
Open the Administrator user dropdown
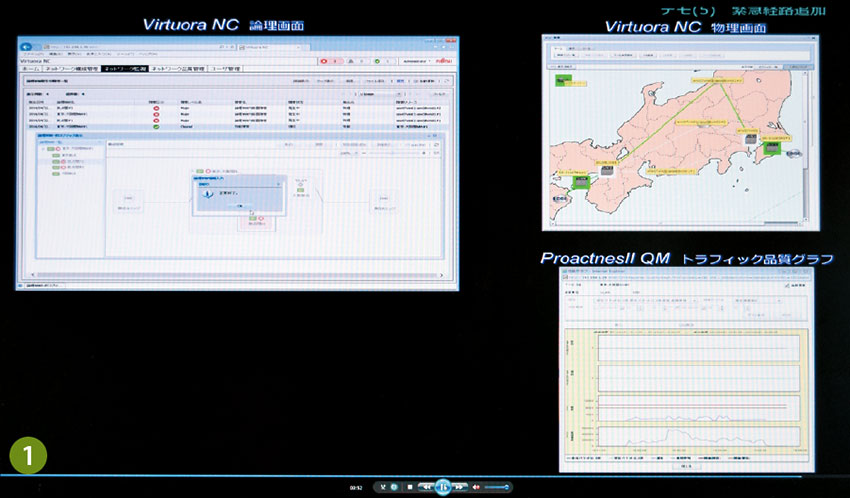416,61
